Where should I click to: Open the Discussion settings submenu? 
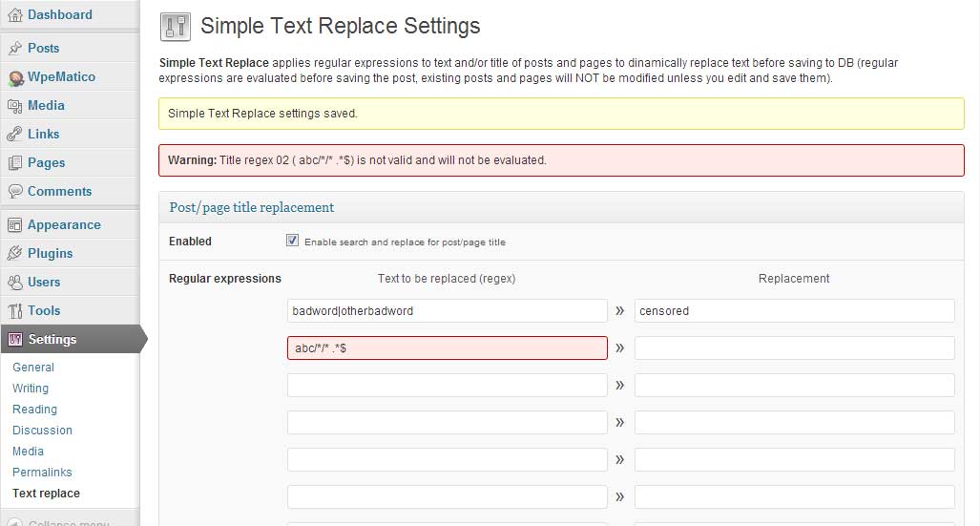tap(42, 431)
